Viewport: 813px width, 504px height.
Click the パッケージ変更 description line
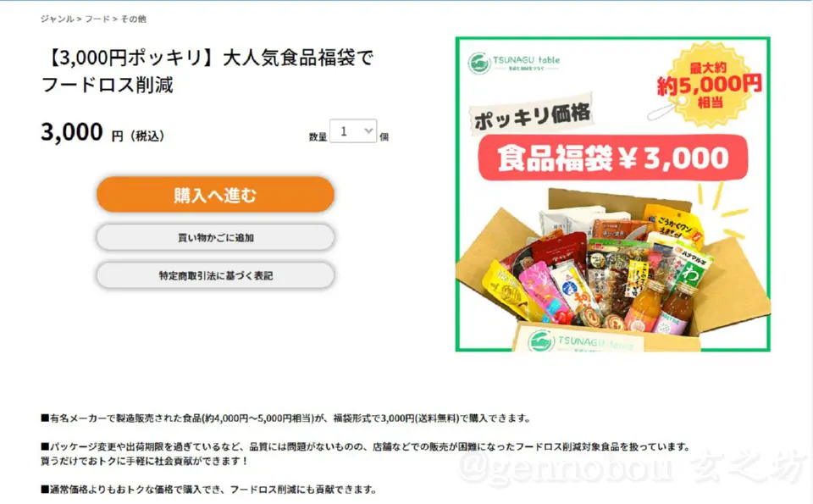366,446
